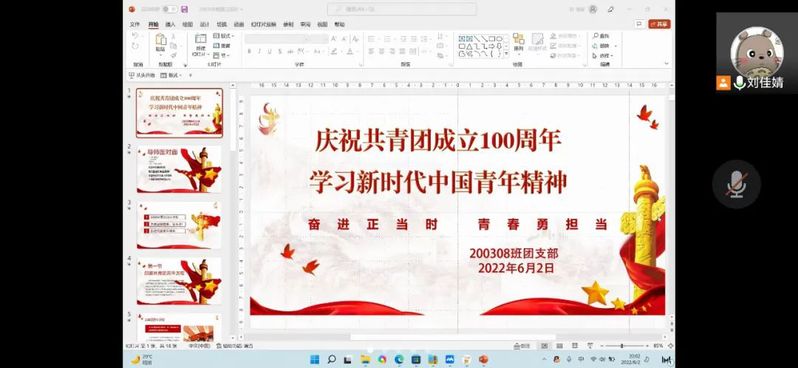
Task: Switch to the Design ribbon tab
Action: click(205, 24)
